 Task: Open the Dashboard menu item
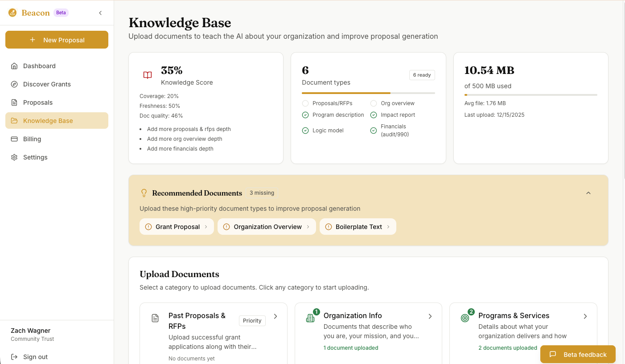(39, 66)
